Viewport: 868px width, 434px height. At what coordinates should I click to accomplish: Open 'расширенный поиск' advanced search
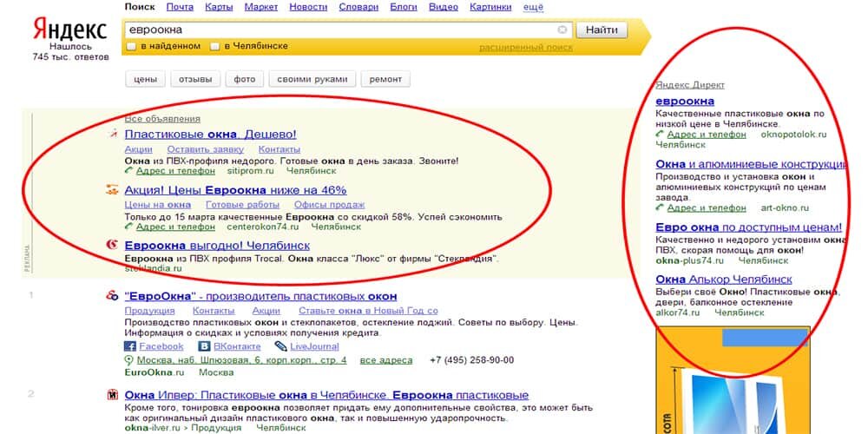pos(526,48)
